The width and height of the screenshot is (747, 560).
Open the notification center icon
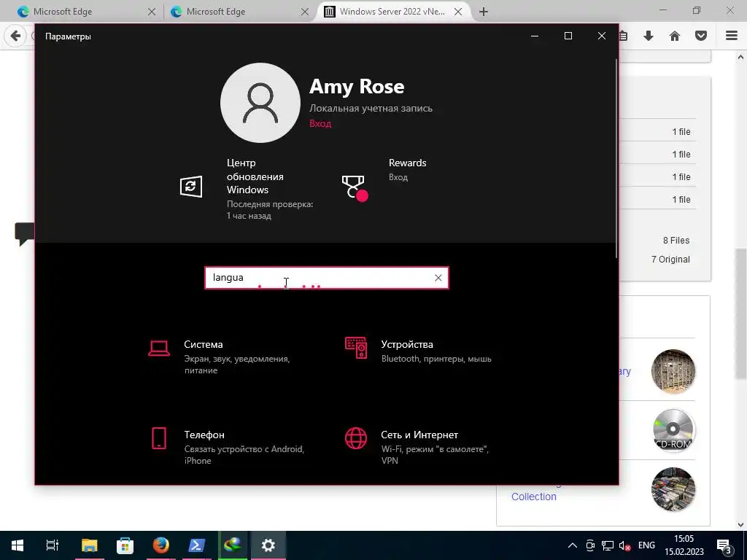pos(724,545)
